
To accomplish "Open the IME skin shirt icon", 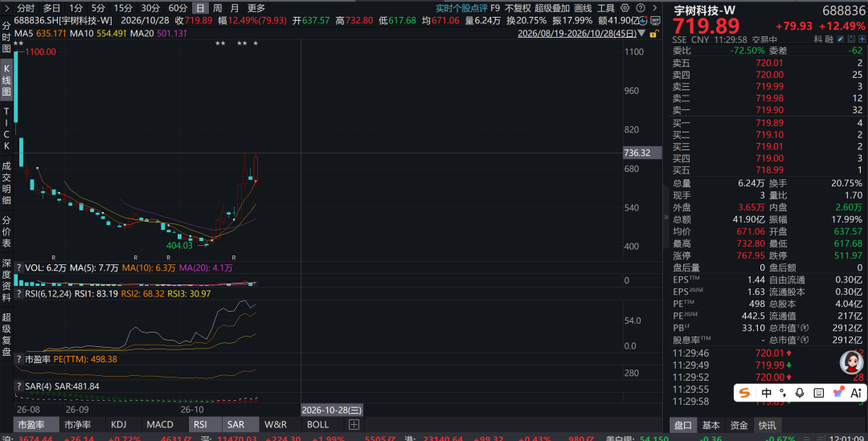I will coord(837,392).
